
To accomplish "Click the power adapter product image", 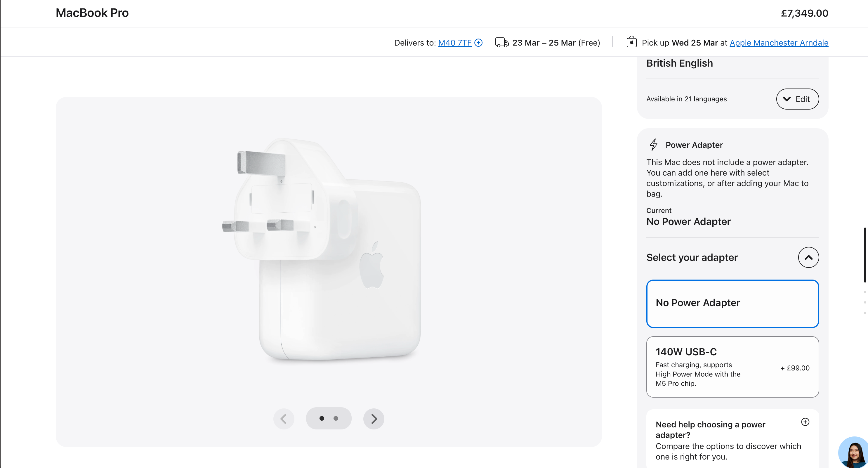I will (x=321, y=249).
